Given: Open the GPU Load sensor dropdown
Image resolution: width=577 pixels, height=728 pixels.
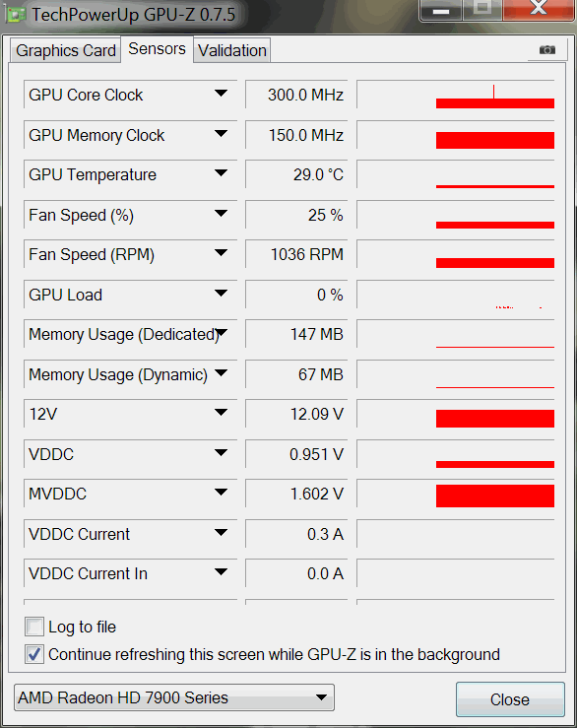Looking at the screenshot, I should (x=222, y=294).
